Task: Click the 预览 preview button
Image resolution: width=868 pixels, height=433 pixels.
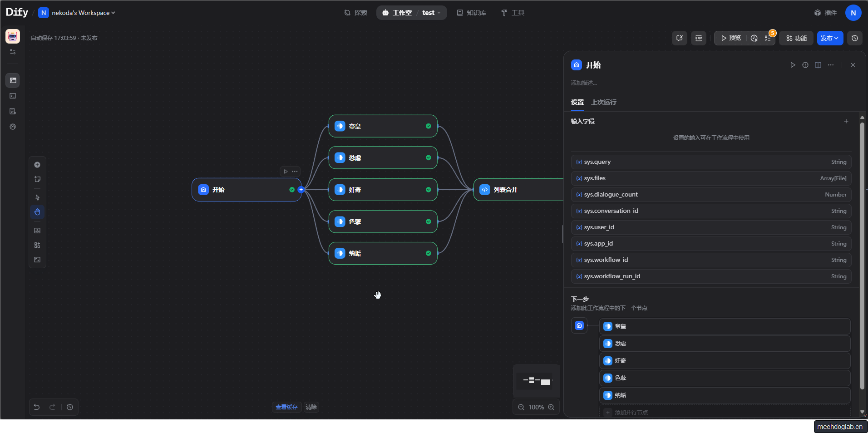Action: pyautogui.click(x=731, y=38)
